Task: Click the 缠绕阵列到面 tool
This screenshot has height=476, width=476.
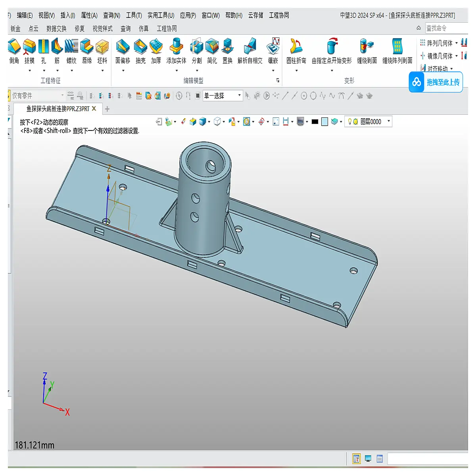Action: point(397,51)
